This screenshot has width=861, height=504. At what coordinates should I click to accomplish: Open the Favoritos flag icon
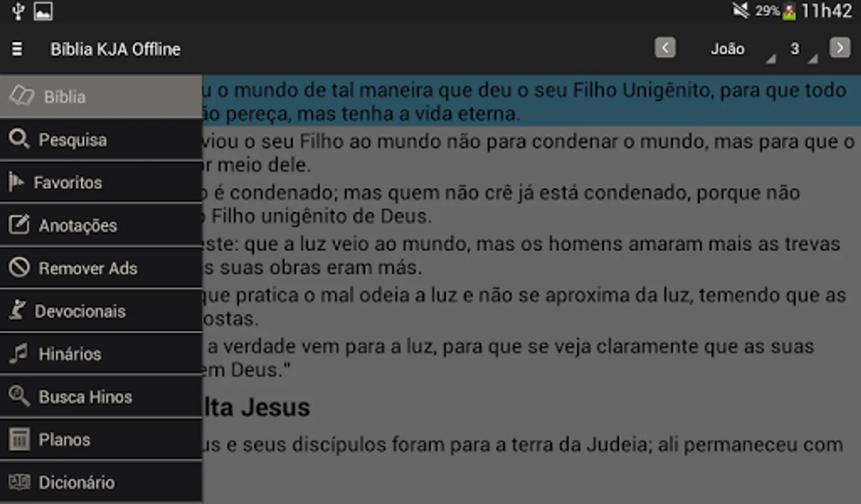click(16, 181)
